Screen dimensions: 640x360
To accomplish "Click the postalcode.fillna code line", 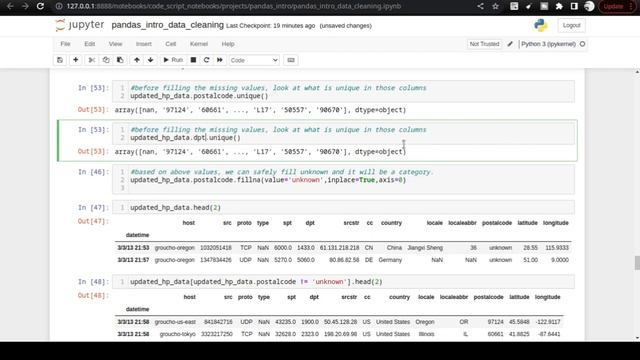I will point(268,180).
